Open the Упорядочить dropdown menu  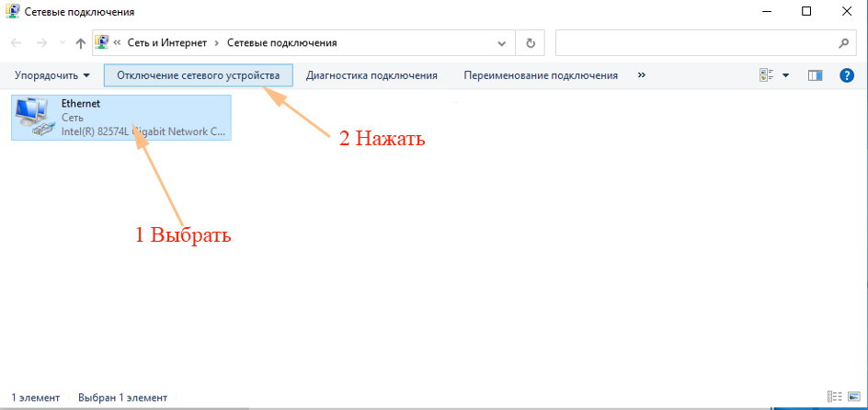[52, 75]
